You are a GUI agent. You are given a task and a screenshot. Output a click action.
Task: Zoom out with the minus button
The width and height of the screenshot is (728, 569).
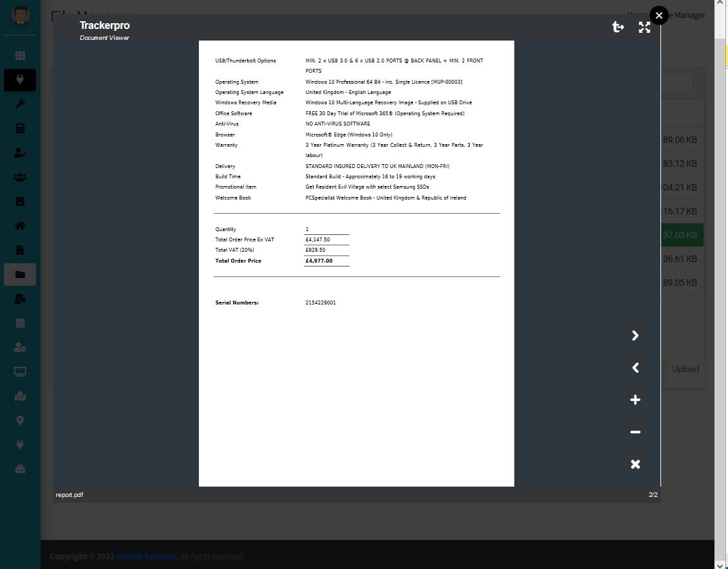pyautogui.click(x=635, y=432)
